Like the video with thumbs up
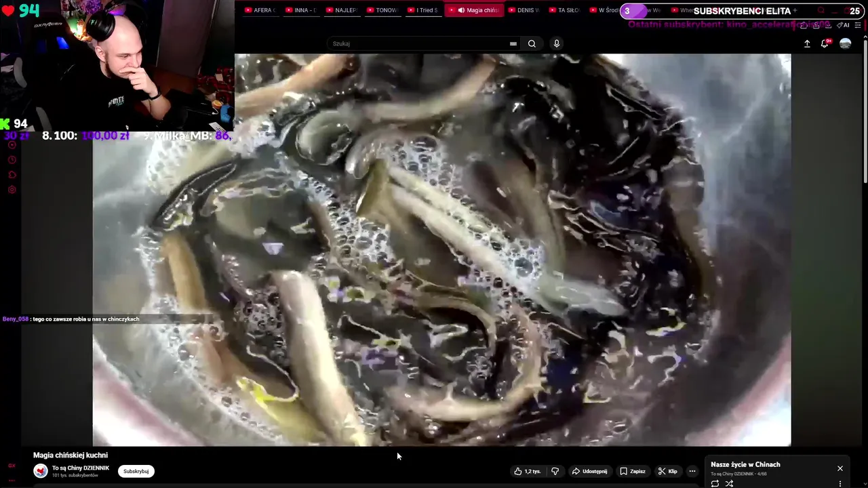 coord(528,471)
